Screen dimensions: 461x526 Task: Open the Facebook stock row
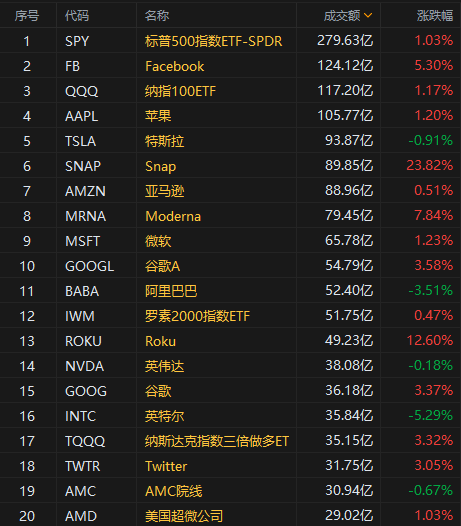pyautogui.click(x=230, y=66)
